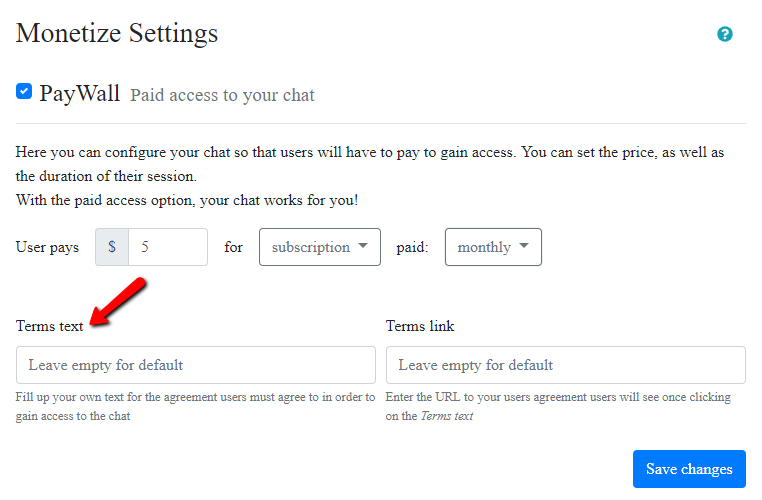Click the "Terms text" field label
Viewport: 762px width, 500px height.
click(x=50, y=326)
